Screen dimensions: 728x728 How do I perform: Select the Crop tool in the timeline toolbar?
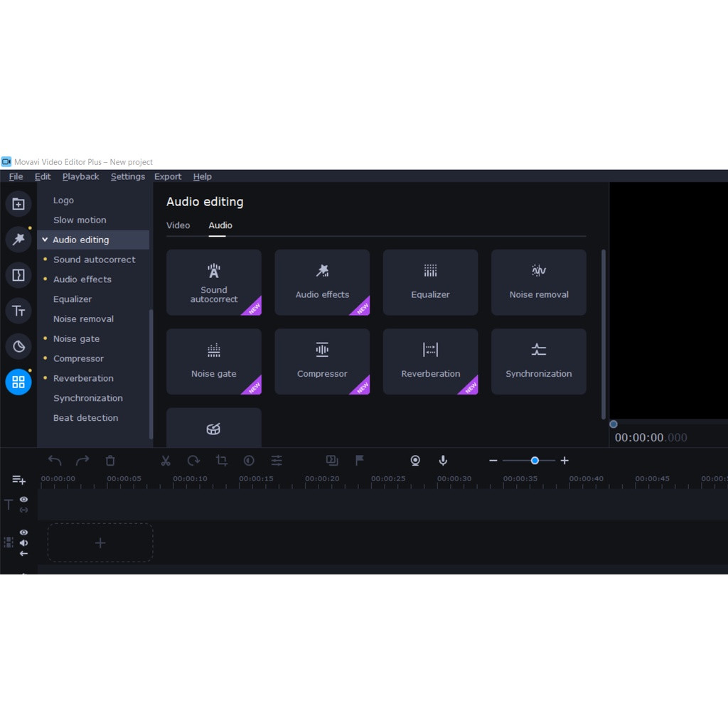(x=221, y=461)
